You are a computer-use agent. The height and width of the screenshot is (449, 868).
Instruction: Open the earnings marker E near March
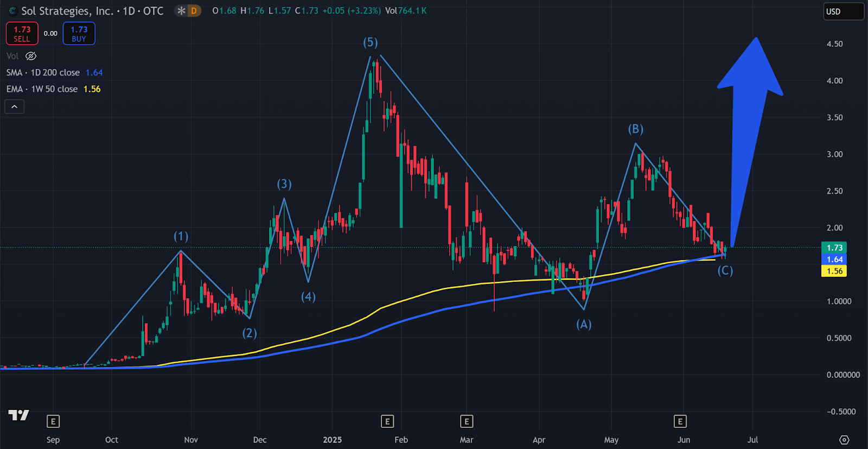click(x=467, y=421)
